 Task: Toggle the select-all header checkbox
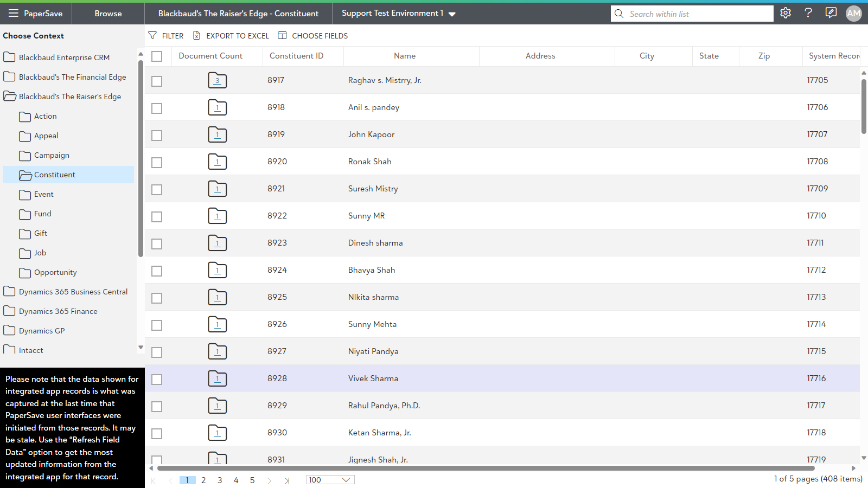coord(157,56)
